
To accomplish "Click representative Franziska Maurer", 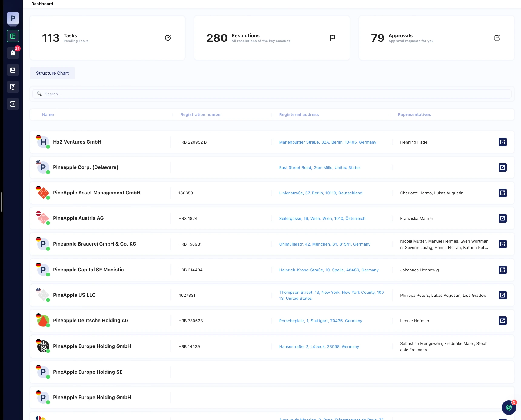I will 417,218.
